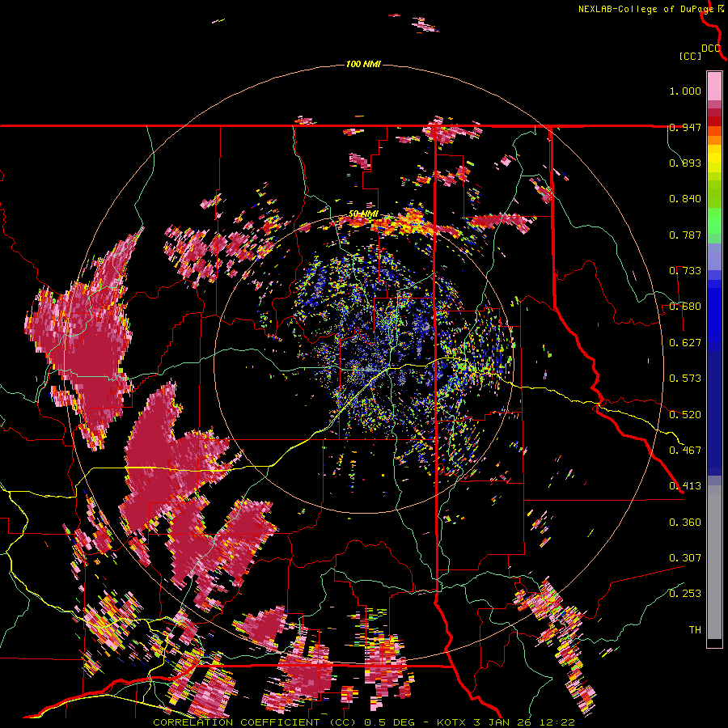Click the TH threshold label

695,630
